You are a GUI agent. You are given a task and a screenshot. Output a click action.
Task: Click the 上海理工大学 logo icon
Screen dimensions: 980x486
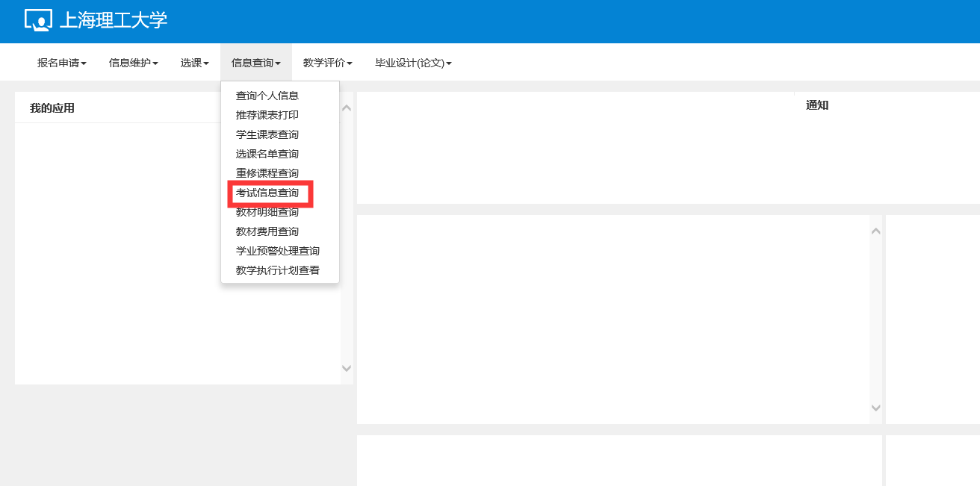pyautogui.click(x=38, y=21)
